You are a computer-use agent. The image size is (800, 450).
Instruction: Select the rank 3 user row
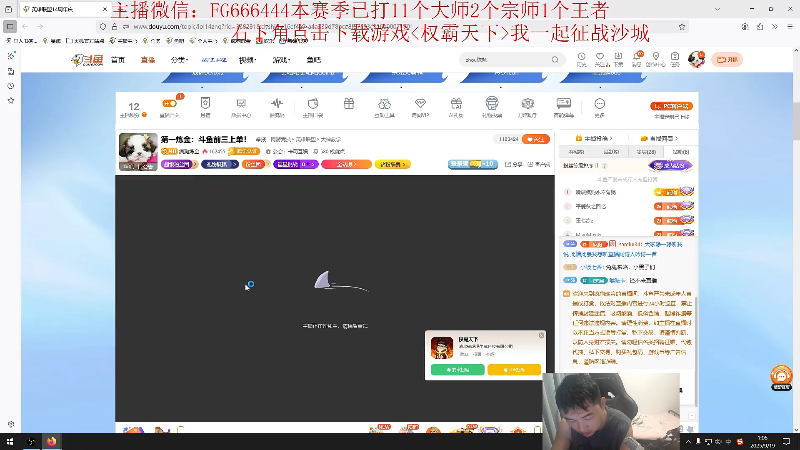(628, 220)
